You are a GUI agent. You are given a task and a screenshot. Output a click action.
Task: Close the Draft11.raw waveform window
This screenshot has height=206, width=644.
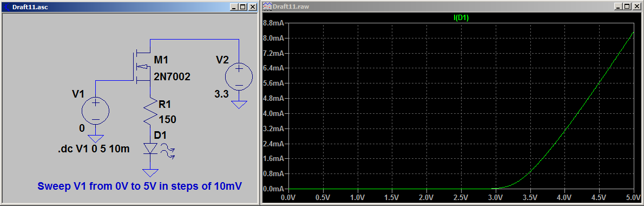click(x=636, y=7)
